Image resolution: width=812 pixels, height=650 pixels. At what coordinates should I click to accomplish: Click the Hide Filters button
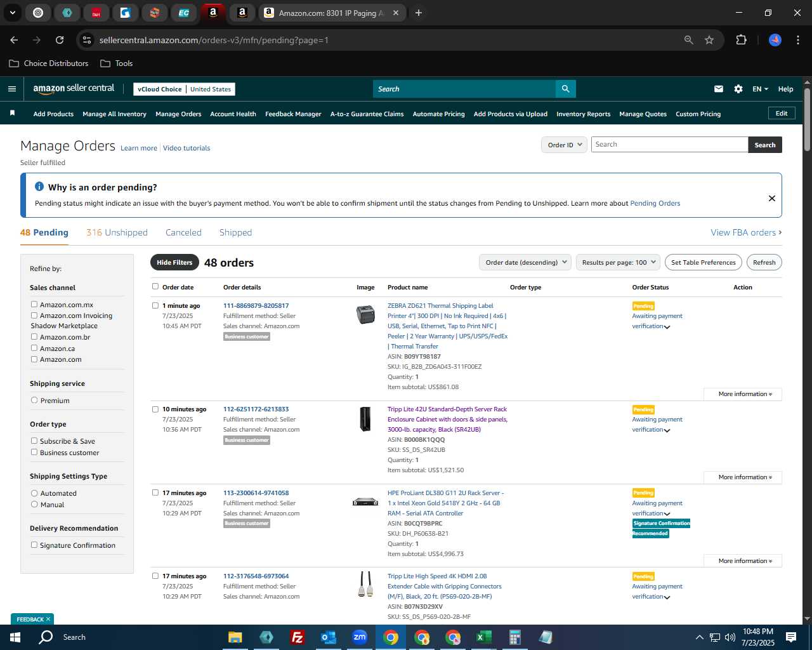(x=174, y=262)
